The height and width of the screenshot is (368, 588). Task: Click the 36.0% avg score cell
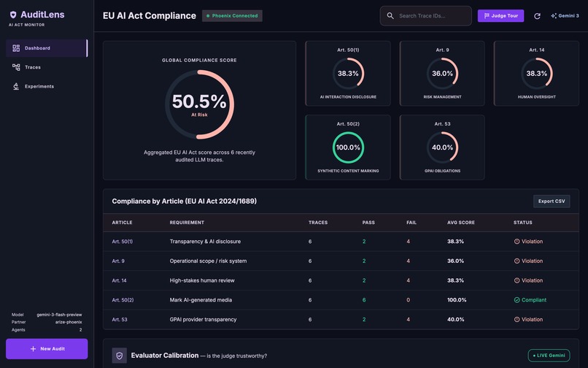click(x=455, y=261)
